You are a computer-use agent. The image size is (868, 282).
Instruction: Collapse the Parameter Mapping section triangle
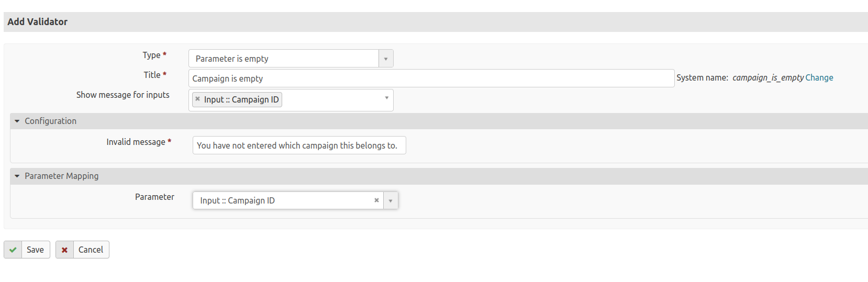coord(17,176)
